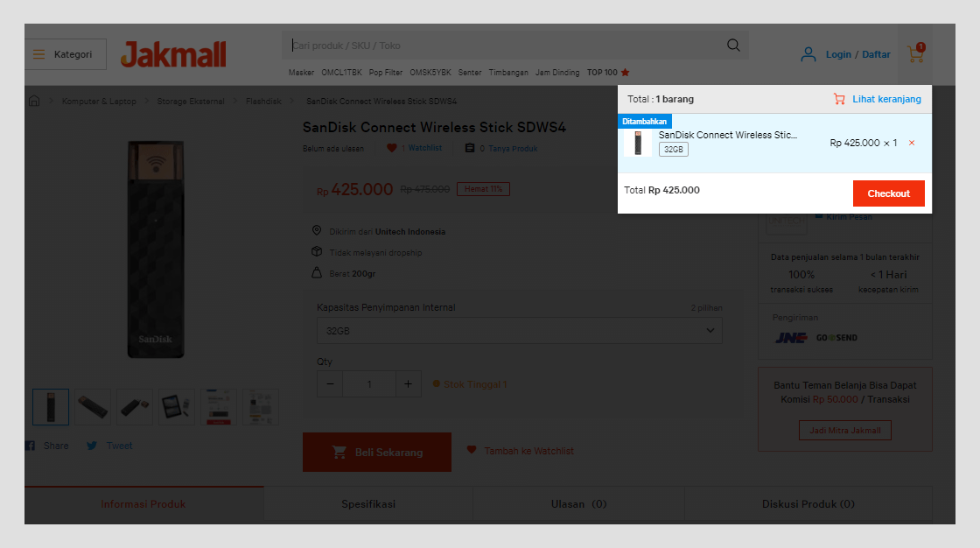The width and height of the screenshot is (980, 548).
Task: Go to Storage Eksternal breadcrumb
Action: [x=191, y=102]
